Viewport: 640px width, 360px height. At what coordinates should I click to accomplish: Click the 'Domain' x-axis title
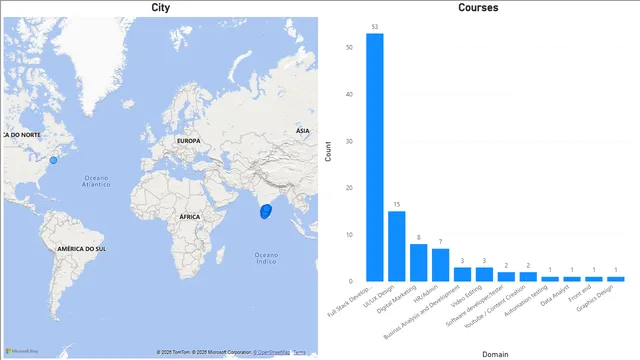coord(495,354)
